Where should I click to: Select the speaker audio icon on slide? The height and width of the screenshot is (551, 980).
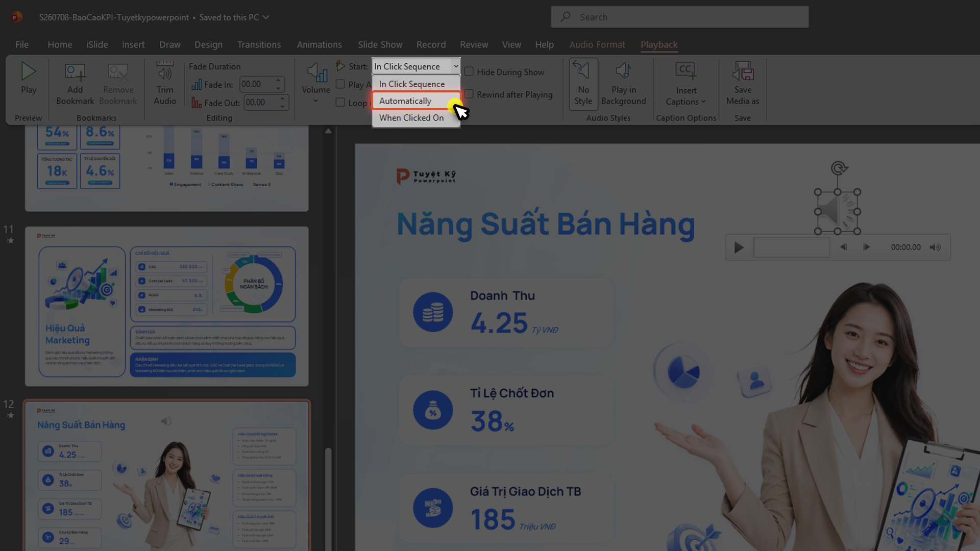838,212
